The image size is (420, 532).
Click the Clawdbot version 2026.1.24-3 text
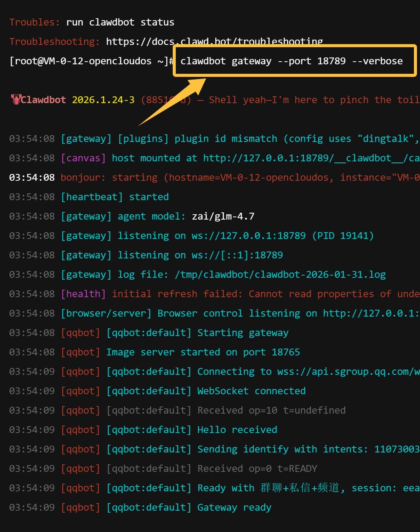(x=103, y=100)
